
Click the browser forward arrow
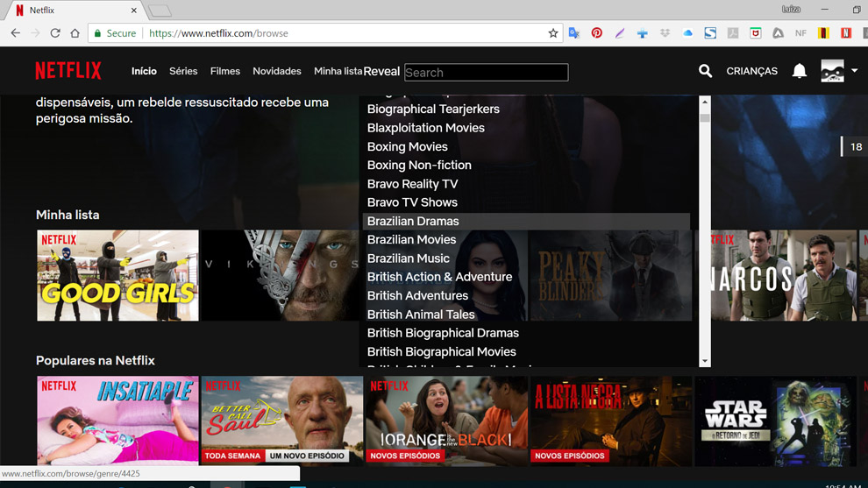pyautogui.click(x=35, y=33)
